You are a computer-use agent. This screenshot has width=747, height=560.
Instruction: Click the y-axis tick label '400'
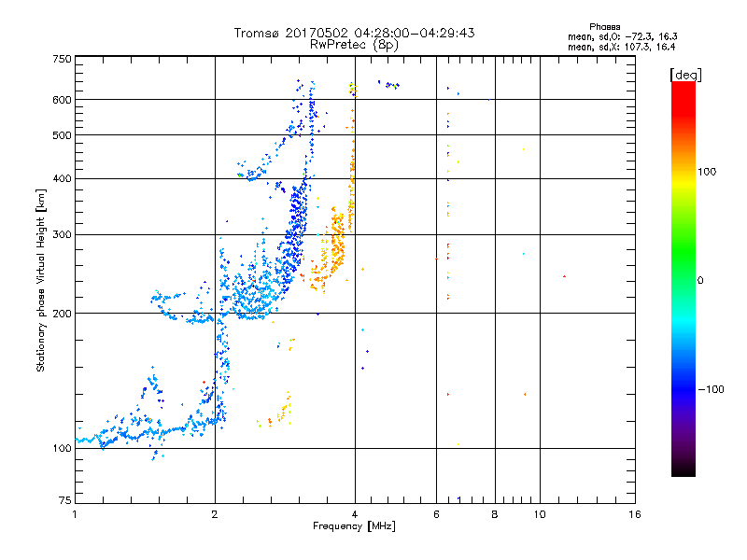coord(62,179)
